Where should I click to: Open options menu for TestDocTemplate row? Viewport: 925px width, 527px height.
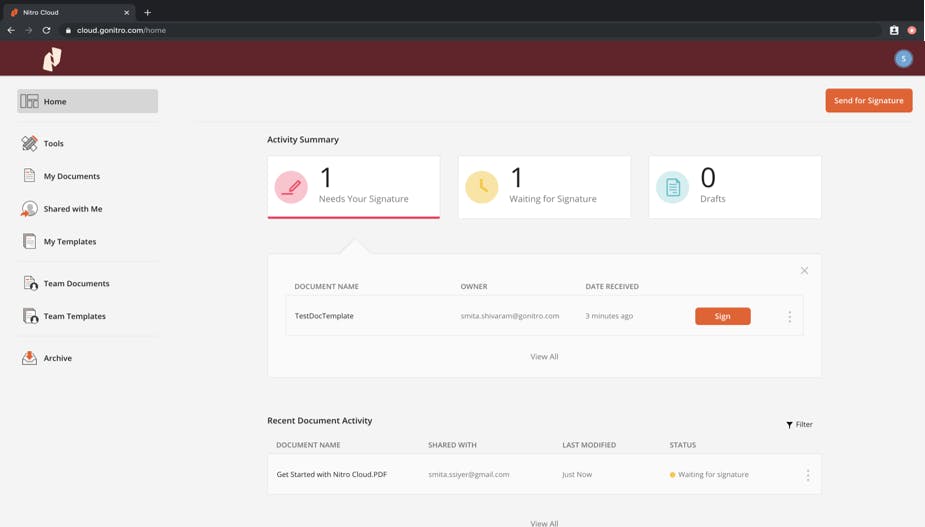click(x=789, y=317)
